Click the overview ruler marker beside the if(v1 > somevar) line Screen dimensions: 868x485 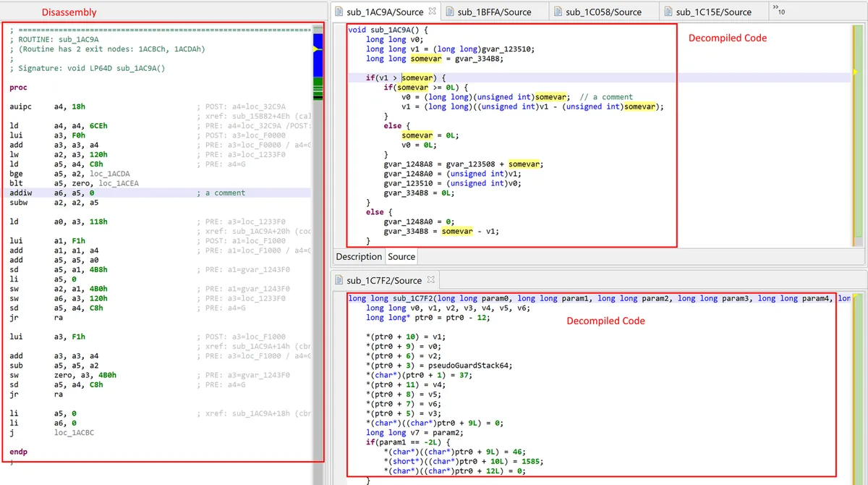(x=855, y=72)
